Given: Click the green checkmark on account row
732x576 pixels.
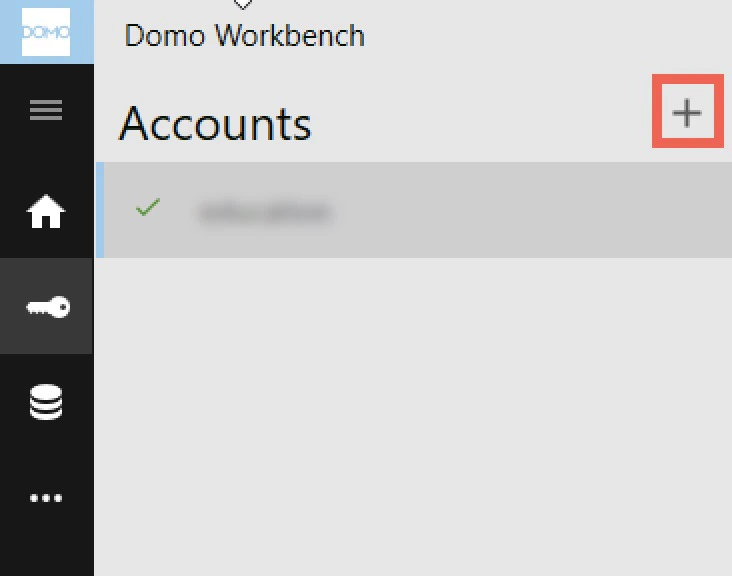Looking at the screenshot, I should (x=148, y=207).
